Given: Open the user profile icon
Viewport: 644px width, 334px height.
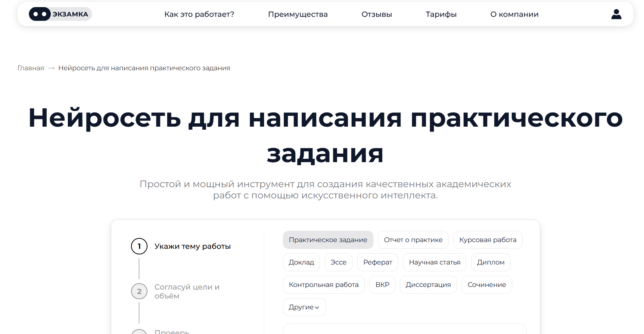Looking at the screenshot, I should (616, 14).
